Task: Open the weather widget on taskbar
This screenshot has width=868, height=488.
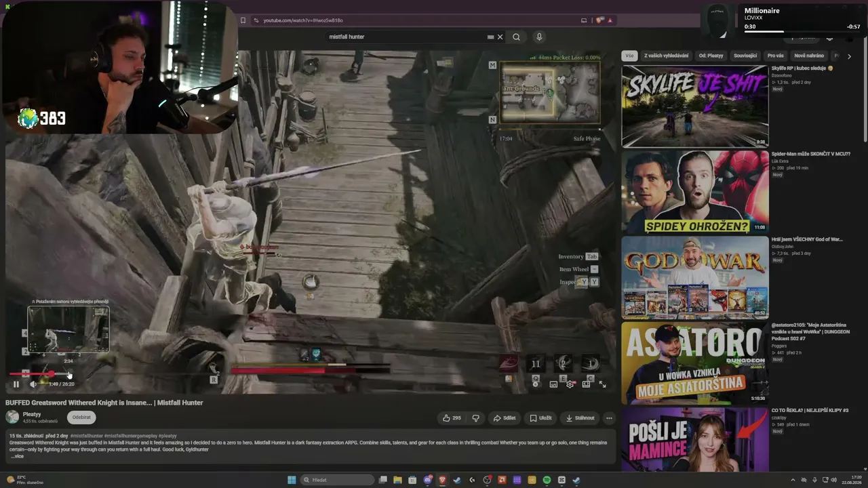Action: 24,480
